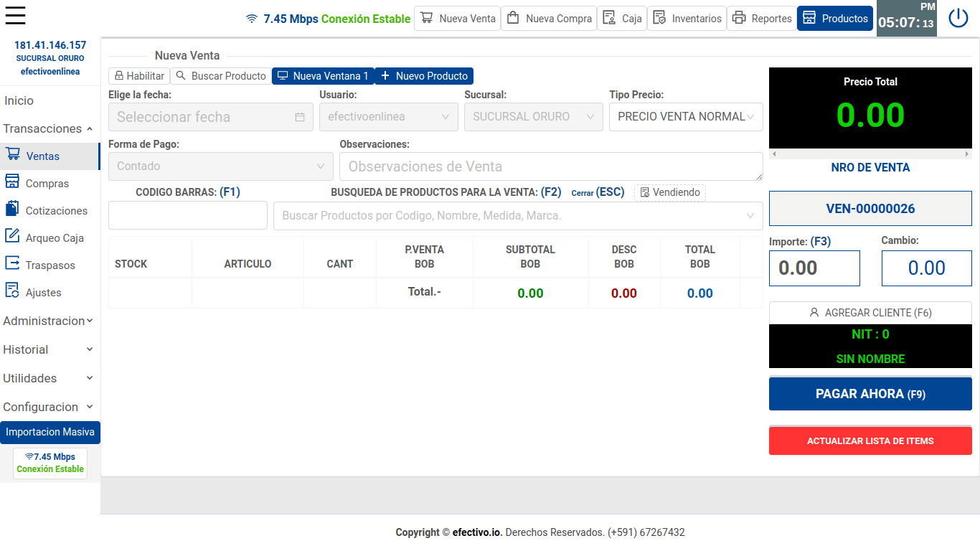The image size is (980, 551).
Task: Click the Cotizaciones clipboard icon
Action: (12, 209)
